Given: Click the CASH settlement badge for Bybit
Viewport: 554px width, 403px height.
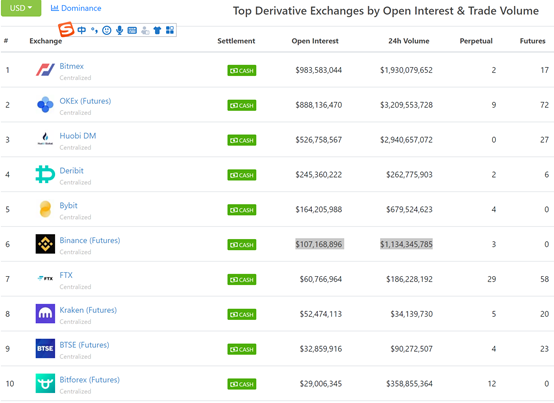Looking at the screenshot, I should pos(242,210).
